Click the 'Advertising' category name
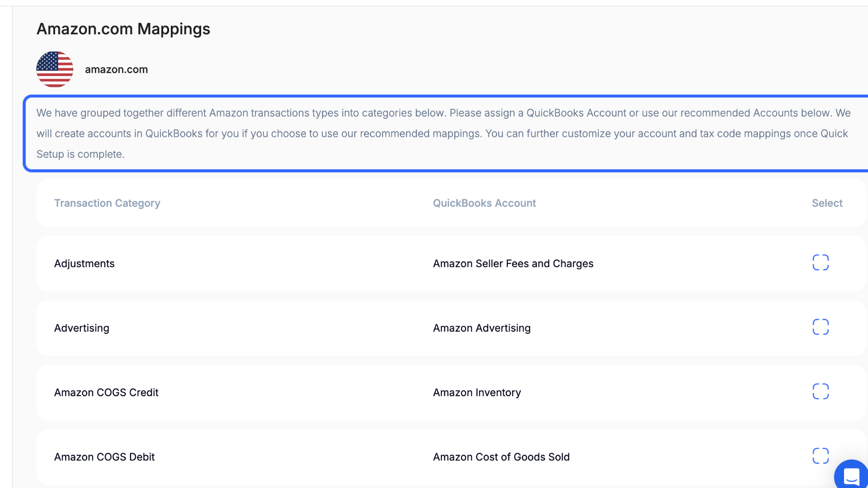The image size is (868, 488). click(81, 328)
